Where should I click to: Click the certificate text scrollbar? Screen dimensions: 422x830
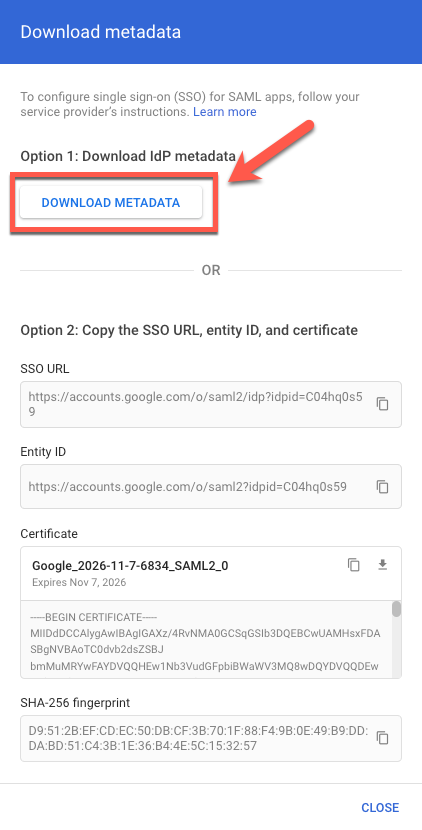pyautogui.click(x=396, y=609)
